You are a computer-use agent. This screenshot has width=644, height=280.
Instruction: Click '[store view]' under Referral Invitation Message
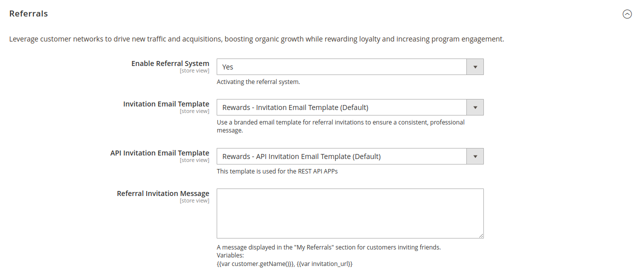click(x=194, y=201)
